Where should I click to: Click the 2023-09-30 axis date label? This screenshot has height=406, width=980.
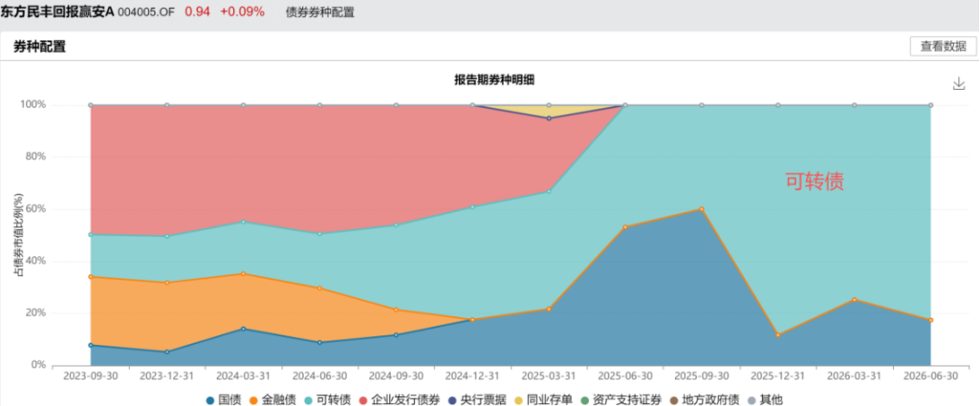(x=92, y=376)
